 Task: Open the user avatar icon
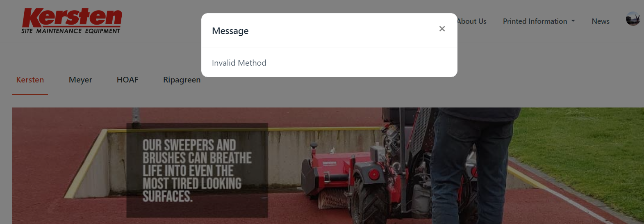[633, 19]
